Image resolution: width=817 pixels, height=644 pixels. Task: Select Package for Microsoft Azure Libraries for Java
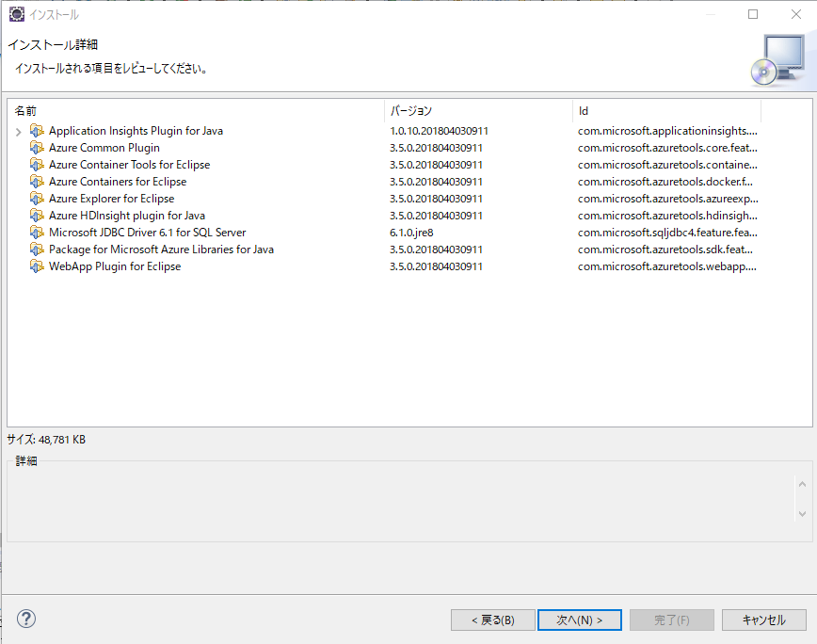click(162, 250)
